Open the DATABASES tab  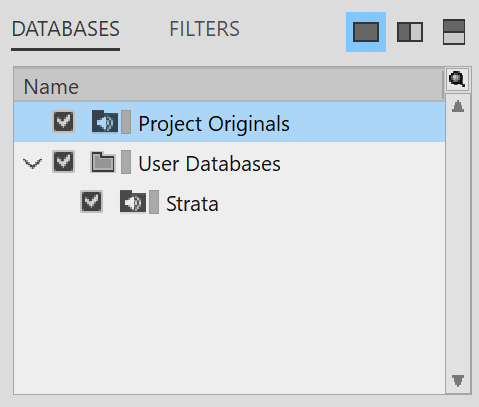coord(65,29)
